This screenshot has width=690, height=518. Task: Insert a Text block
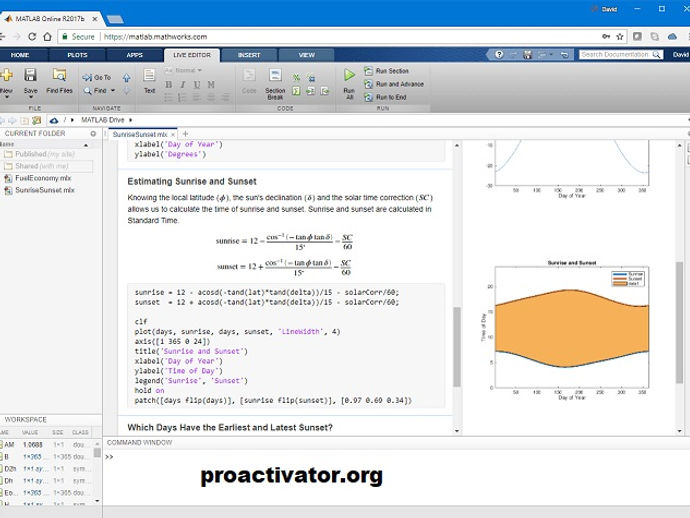pyautogui.click(x=149, y=81)
